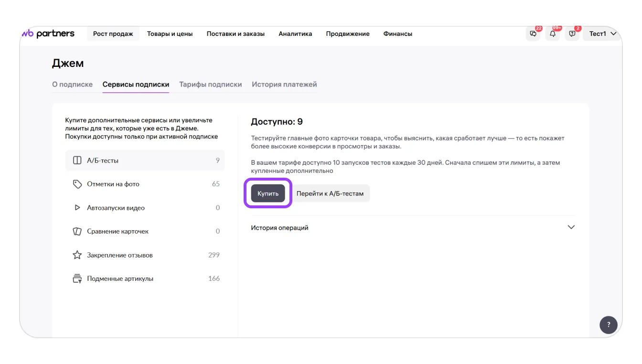Expand the История операций chevron
642x364 pixels.
click(x=571, y=227)
